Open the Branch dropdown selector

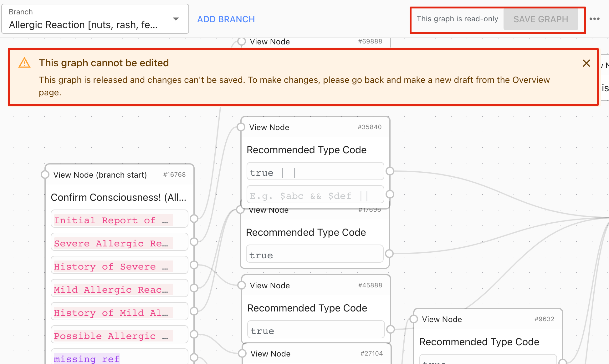95,19
